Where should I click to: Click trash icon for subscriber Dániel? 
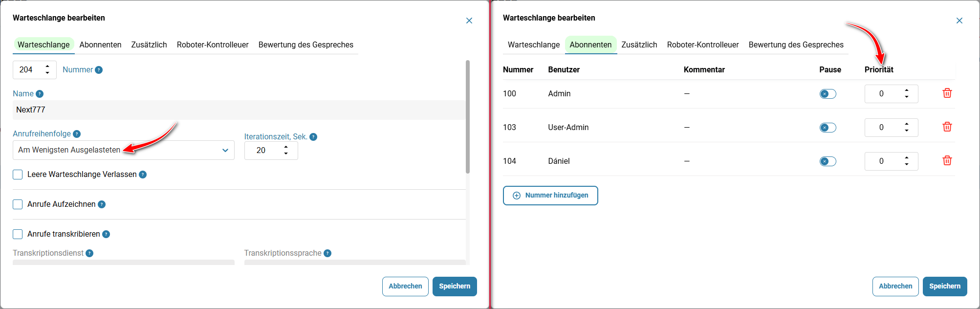point(947,160)
